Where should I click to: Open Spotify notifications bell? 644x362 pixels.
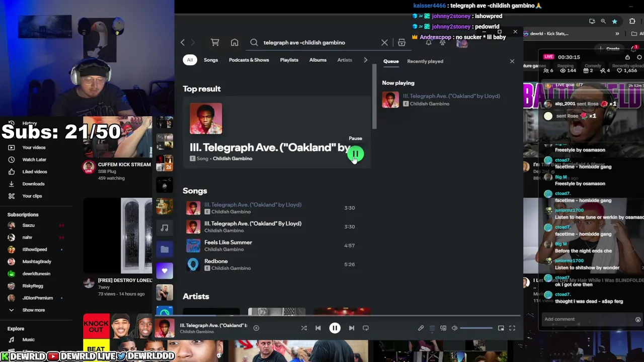pyautogui.click(x=429, y=43)
